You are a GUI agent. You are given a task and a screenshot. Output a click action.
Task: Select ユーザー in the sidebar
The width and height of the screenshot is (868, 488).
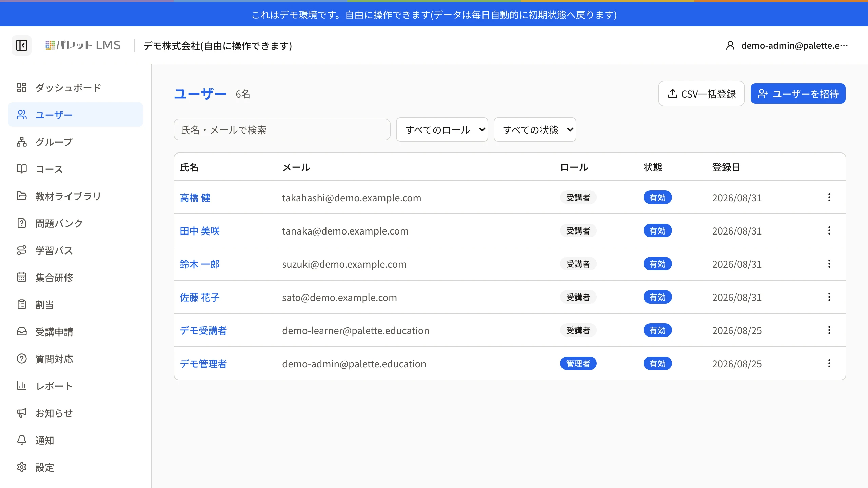click(76, 115)
